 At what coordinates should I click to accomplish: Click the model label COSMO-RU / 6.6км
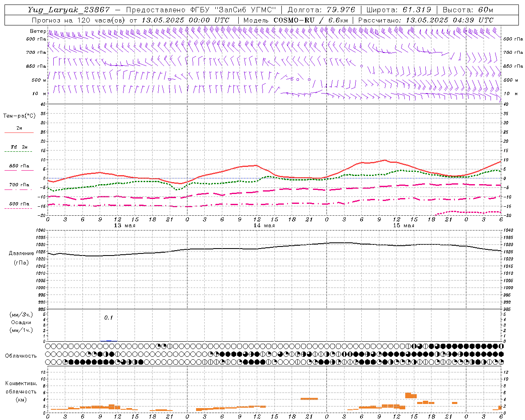coord(310,20)
